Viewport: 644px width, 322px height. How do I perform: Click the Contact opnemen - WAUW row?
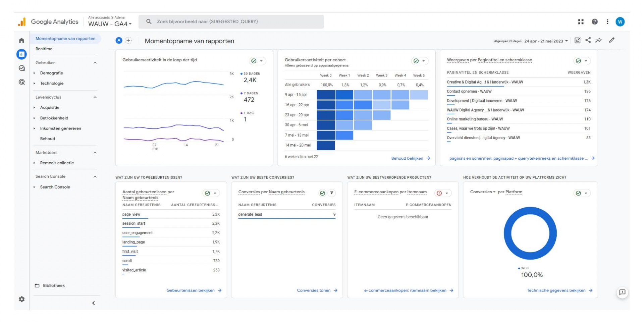click(519, 92)
